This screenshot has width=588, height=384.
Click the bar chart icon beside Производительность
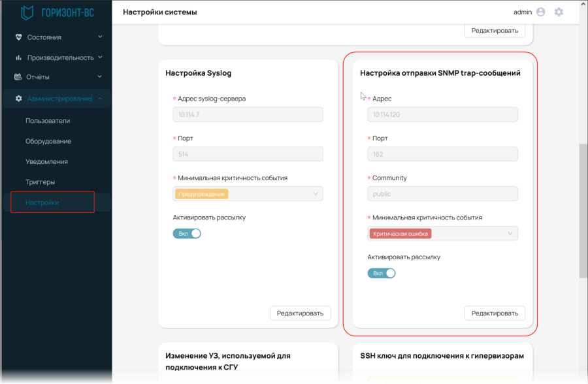pos(18,57)
